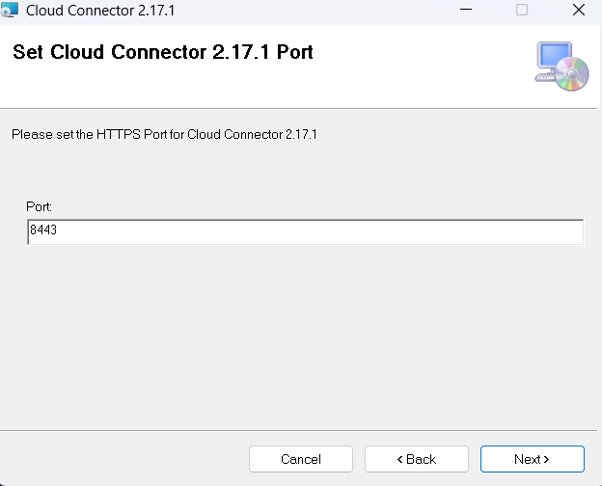Click the blue monitor in header graphic

tap(555, 56)
